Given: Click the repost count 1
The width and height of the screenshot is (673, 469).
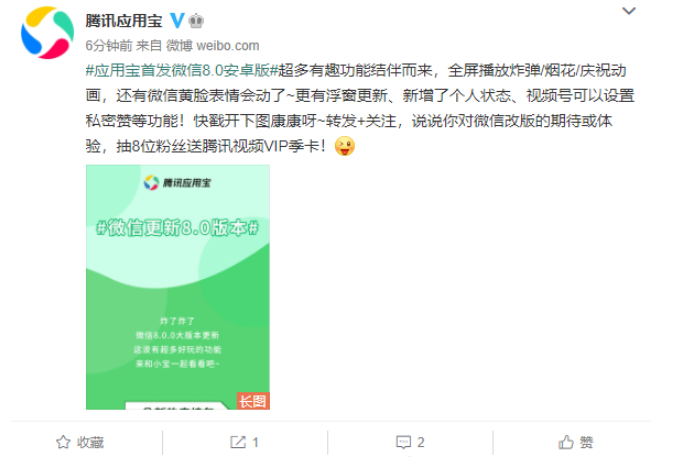Looking at the screenshot, I should (255, 442).
